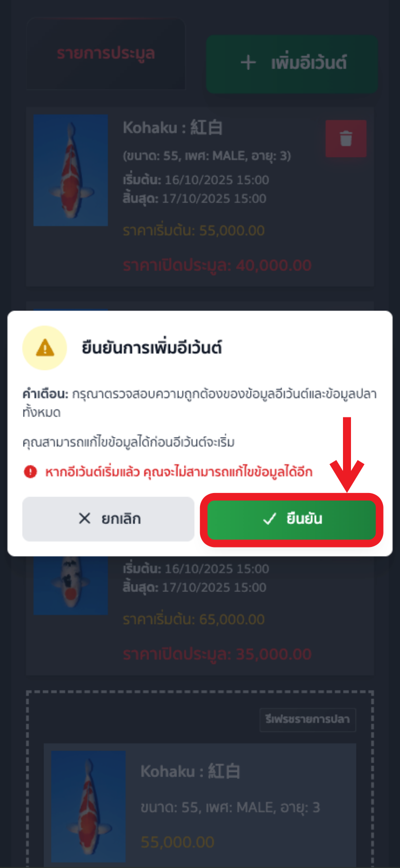Open the Kohaku thumbnail in dashed fish list
This screenshot has width=400, height=868.
tap(88, 806)
